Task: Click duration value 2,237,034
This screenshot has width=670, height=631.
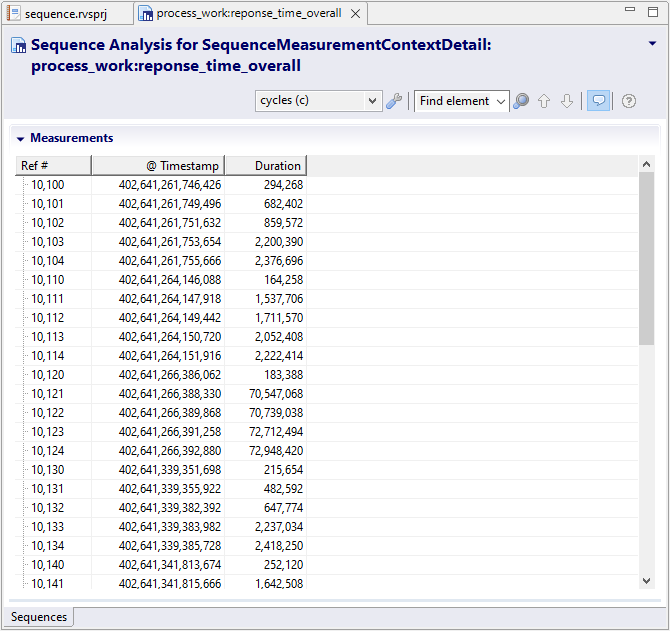Action: point(279,527)
